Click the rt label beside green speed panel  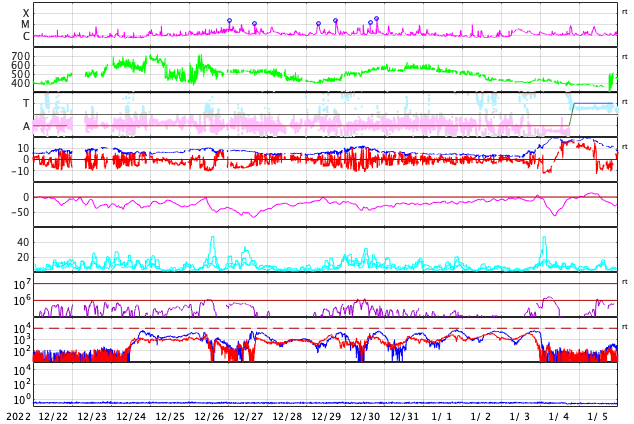[x=624, y=57]
